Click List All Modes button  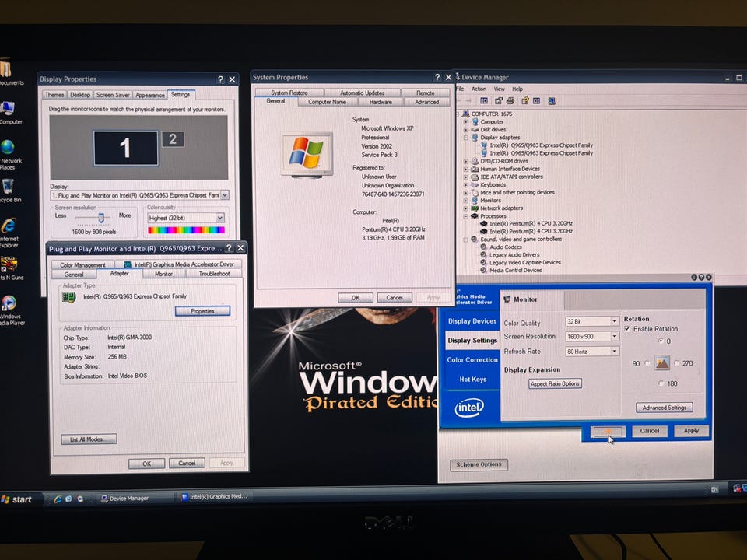click(x=89, y=439)
